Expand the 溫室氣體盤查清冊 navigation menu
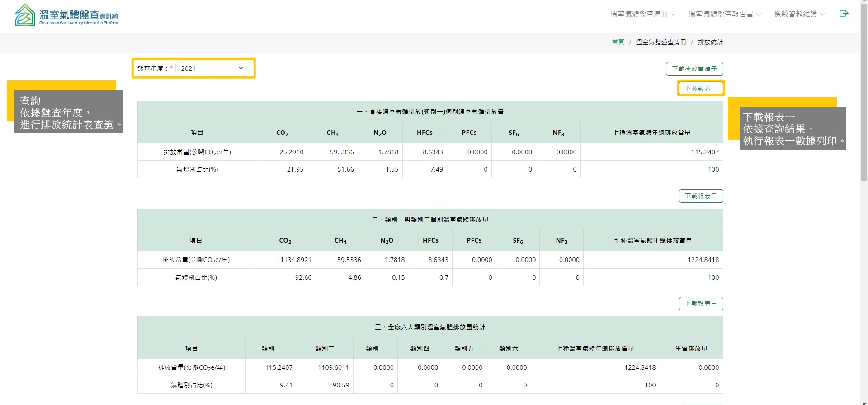Viewport: 868px width, 405px height. click(642, 14)
